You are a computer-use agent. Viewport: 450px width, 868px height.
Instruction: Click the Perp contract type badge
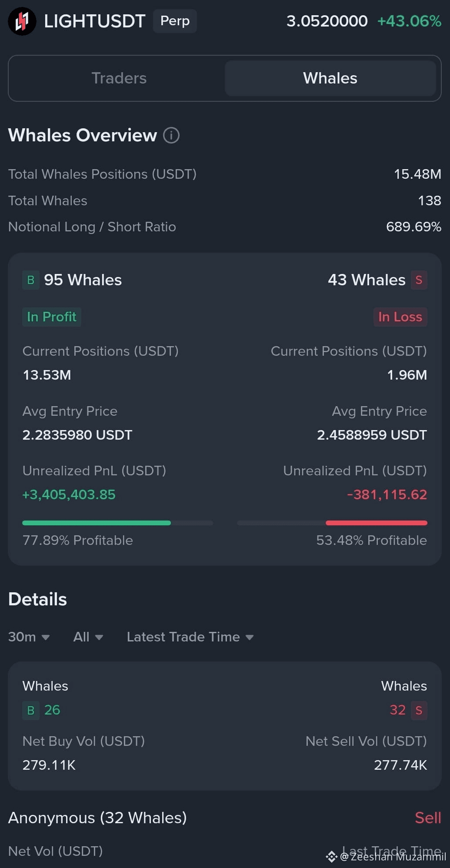[175, 21]
